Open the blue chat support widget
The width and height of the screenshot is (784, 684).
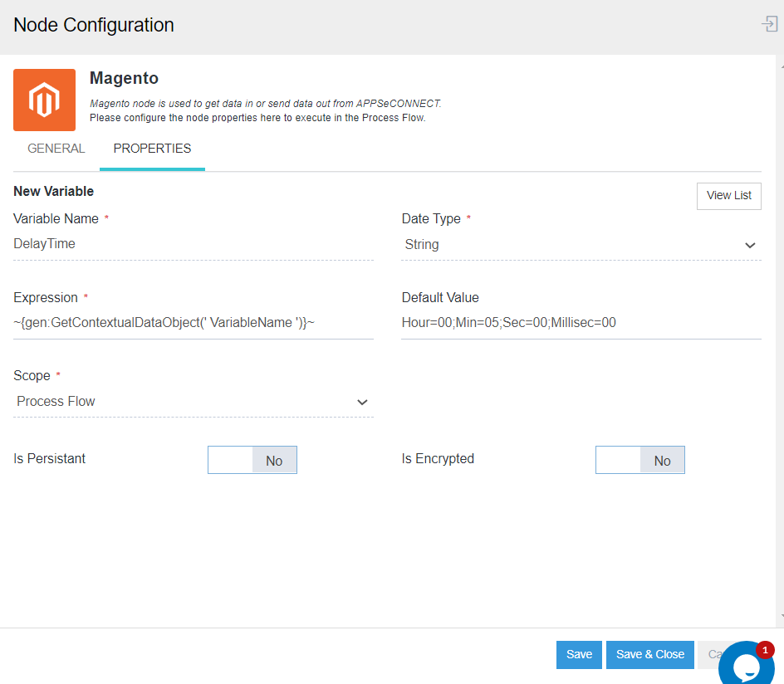tap(746, 666)
